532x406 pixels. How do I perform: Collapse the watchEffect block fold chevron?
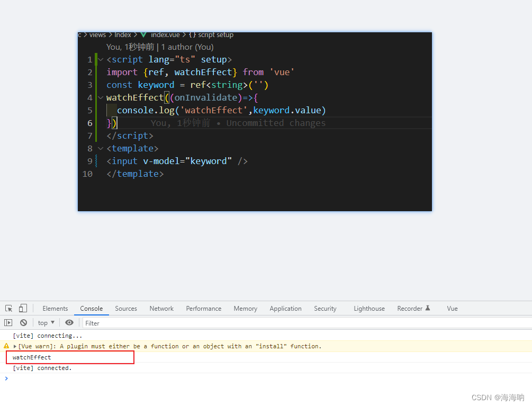[x=101, y=98]
